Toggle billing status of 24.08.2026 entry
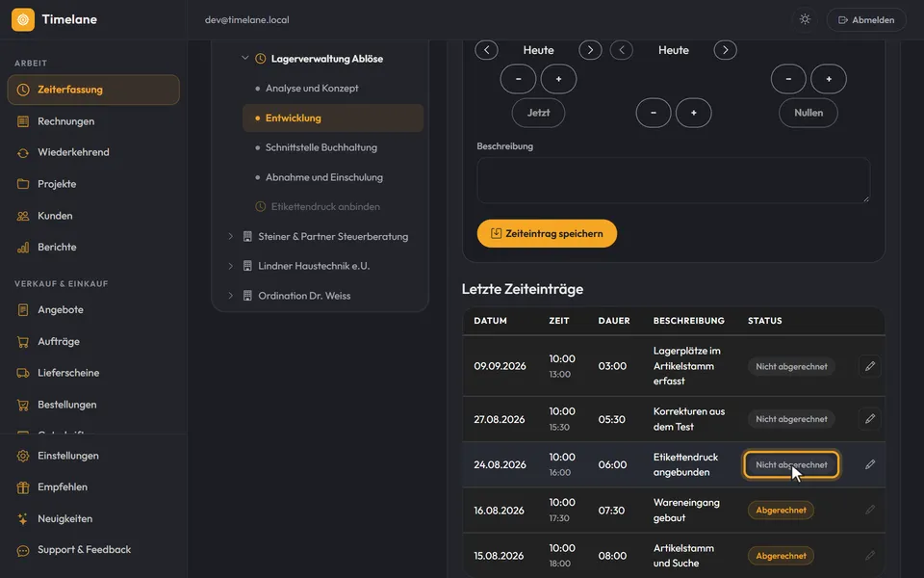Viewport: 924px width, 578px height. pyautogui.click(x=791, y=464)
